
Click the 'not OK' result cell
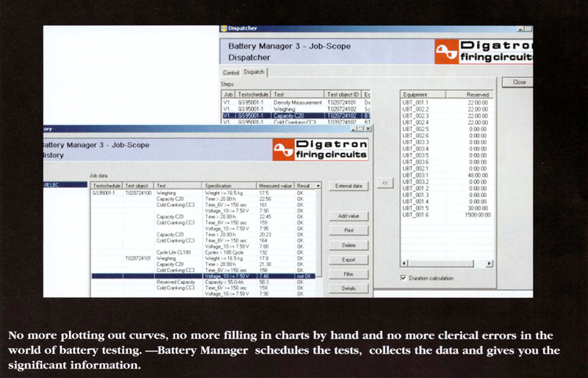click(x=304, y=277)
